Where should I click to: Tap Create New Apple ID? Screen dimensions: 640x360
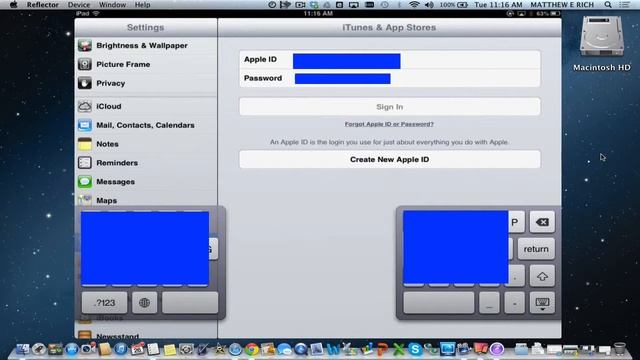(390, 159)
